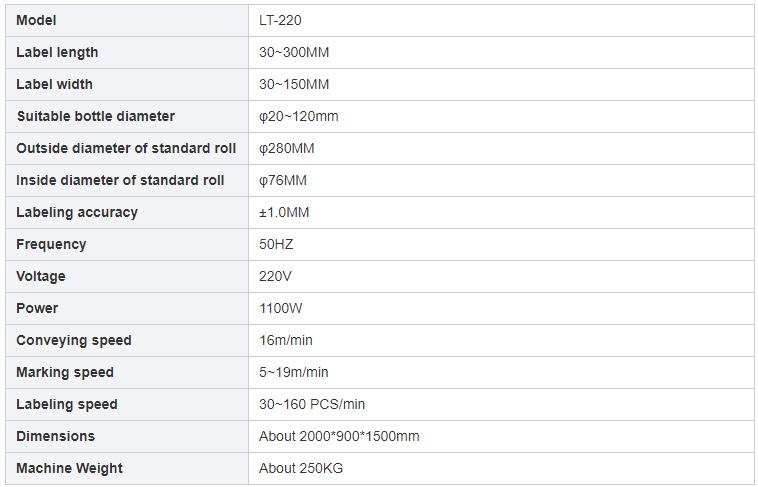
Task: Click the φ20~120mm diameter value
Action: (299, 116)
